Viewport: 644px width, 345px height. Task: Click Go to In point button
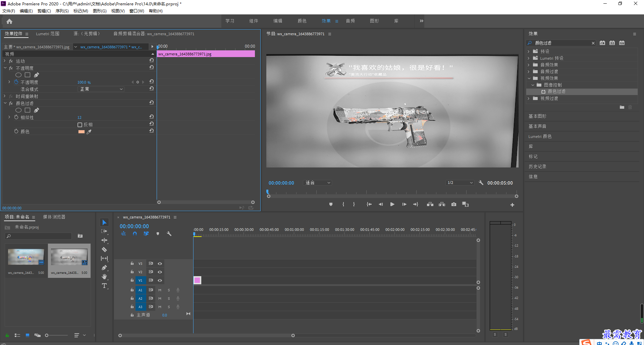point(369,204)
